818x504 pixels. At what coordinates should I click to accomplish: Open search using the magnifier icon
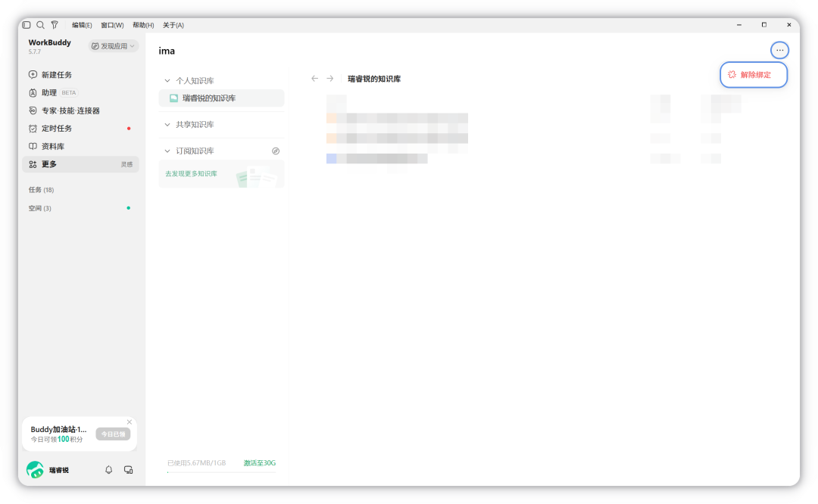pyautogui.click(x=40, y=25)
